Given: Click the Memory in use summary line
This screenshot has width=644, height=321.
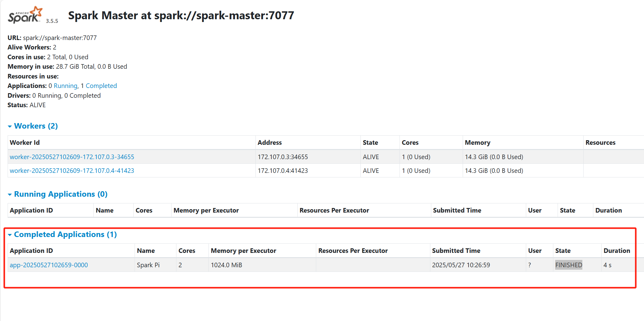Looking at the screenshot, I should tap(67, 66).
